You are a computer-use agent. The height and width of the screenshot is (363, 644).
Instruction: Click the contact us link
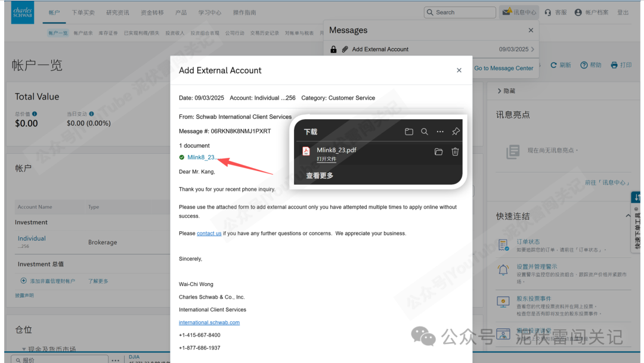tap(209, 233)
